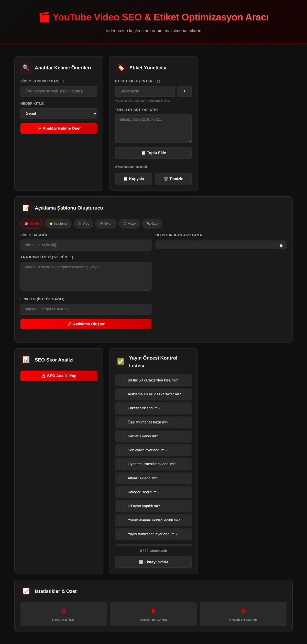The image size is (307, 644).
Task: Select the Eğitim template tab
Action: (x=32, y=224)
